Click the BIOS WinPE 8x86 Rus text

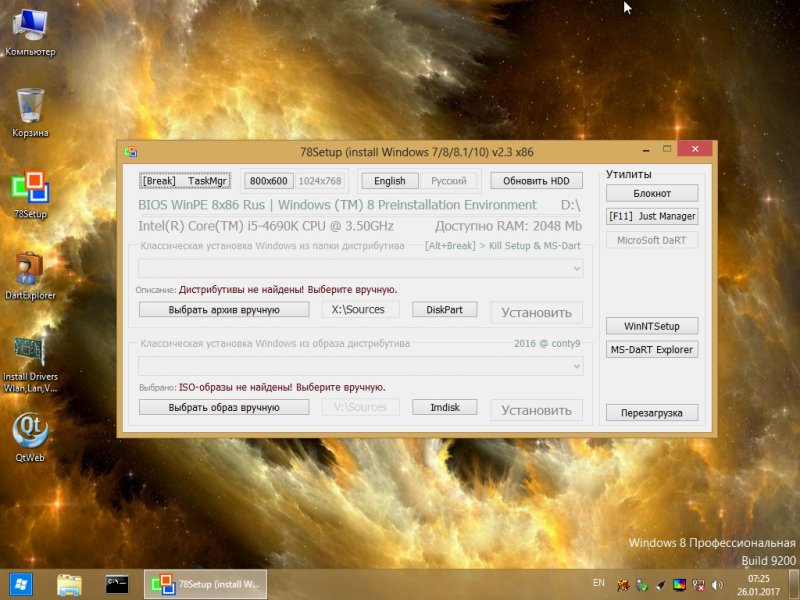click(202, 205)
